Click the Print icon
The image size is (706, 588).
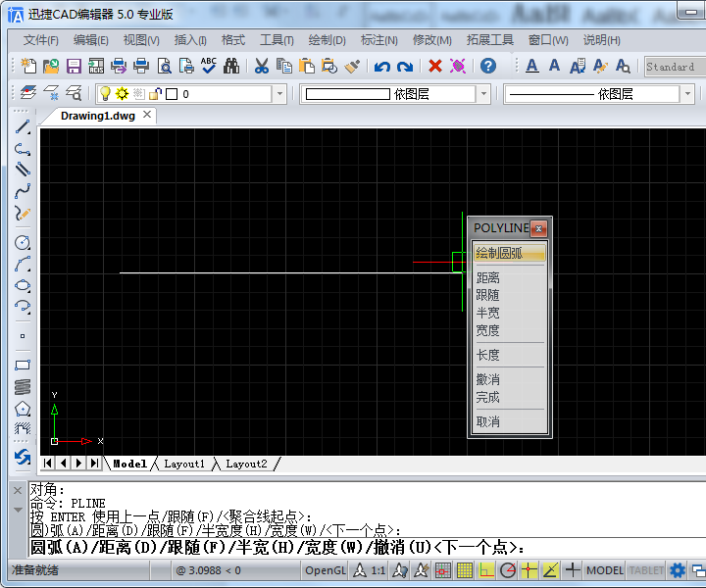(141, 66)
